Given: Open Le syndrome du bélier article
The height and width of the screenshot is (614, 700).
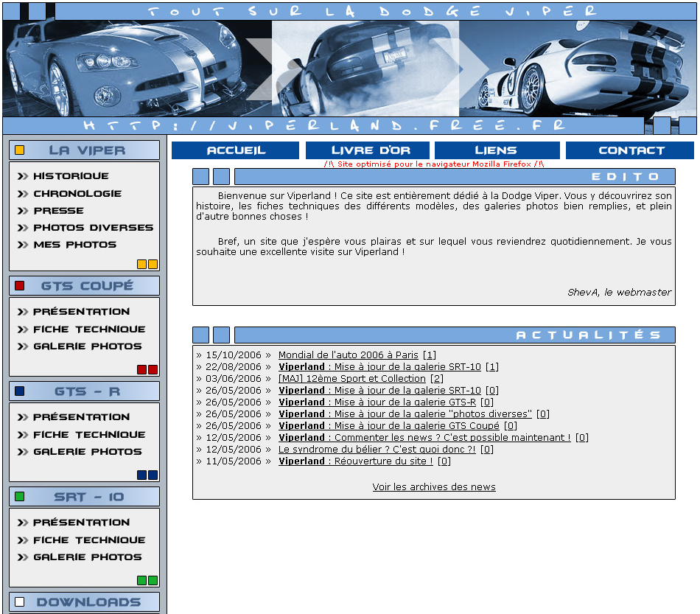Looking at the screenshot, I should 377,450.
